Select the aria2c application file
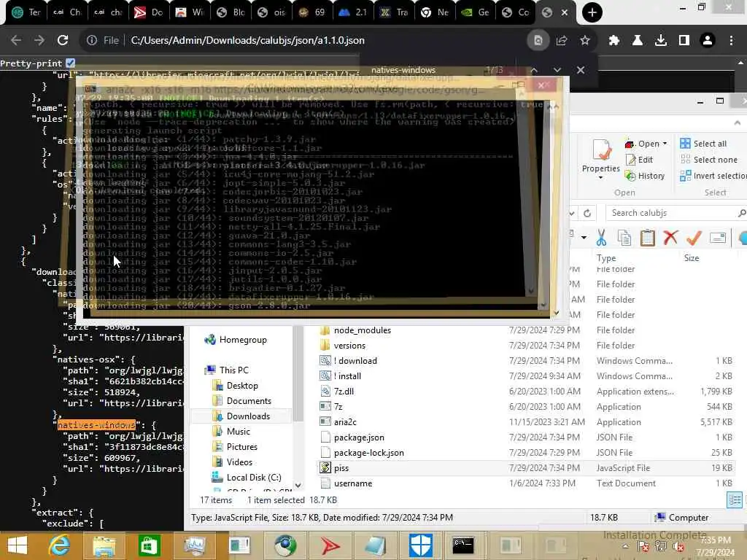The height and width of the screenshot is (560, 747). coord(345,422)
